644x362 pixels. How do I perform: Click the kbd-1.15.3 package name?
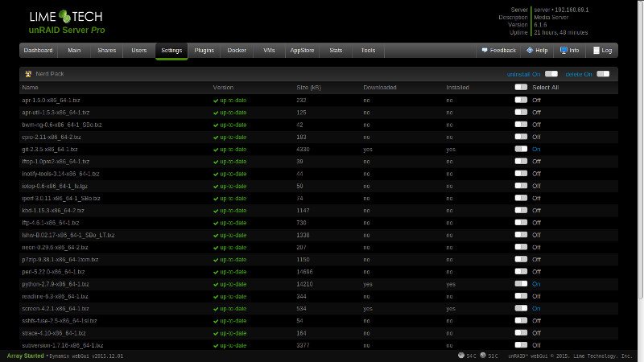tap(53, 211)
